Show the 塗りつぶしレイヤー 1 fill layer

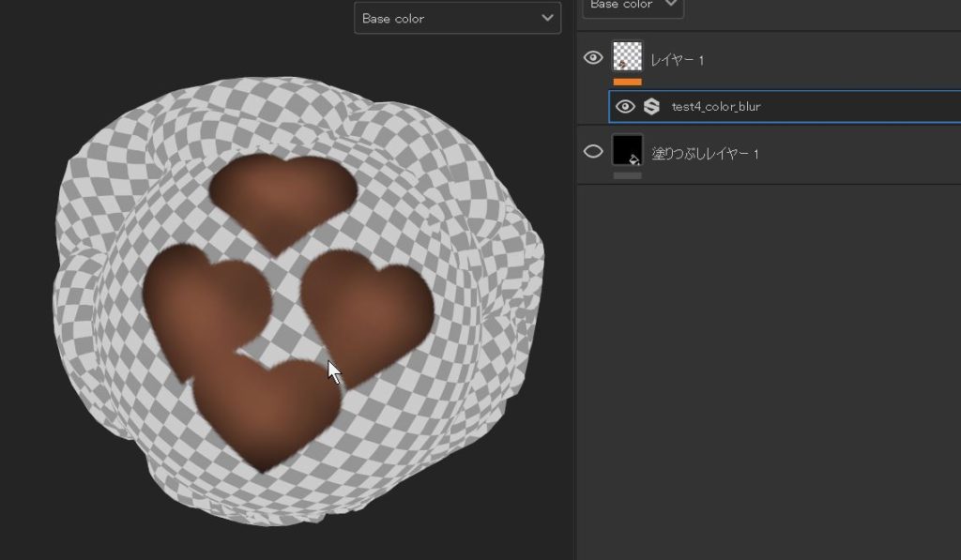click(593, 152)
